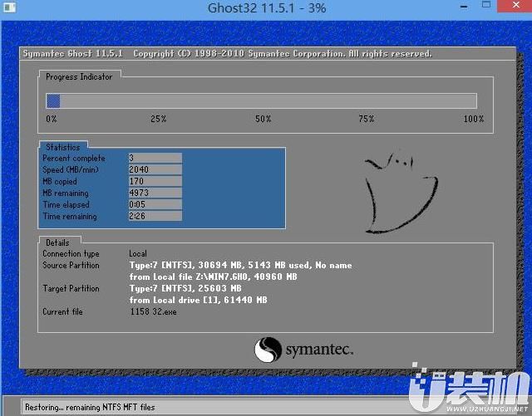Click the Target Partition label
The image size is (532, 416).
71,289
